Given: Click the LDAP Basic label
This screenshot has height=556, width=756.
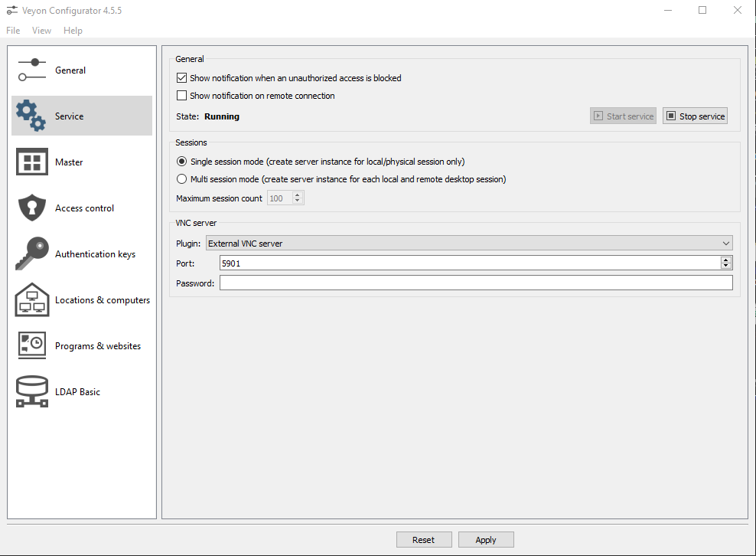Looking at the screenshot, I should (x=77, y=392).
